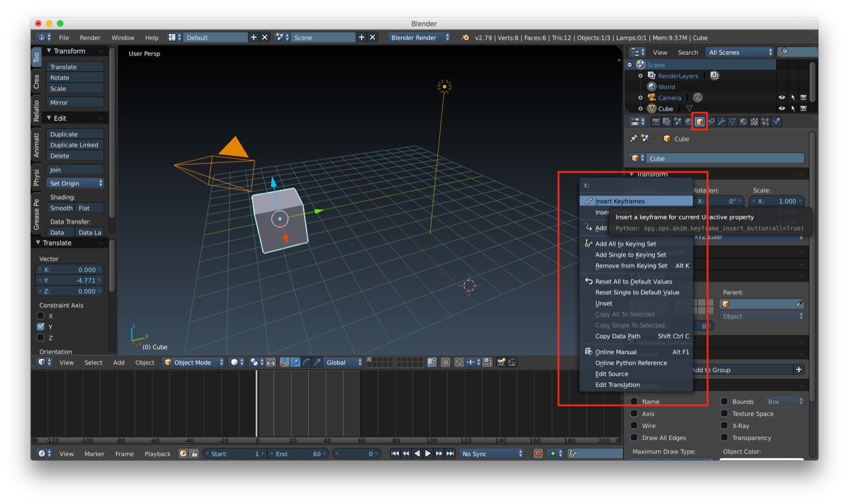Image resolution: width=849 pixels, height=504 pixels.
Task: Expand the Scene item in the Outliner
Action: 629,64
